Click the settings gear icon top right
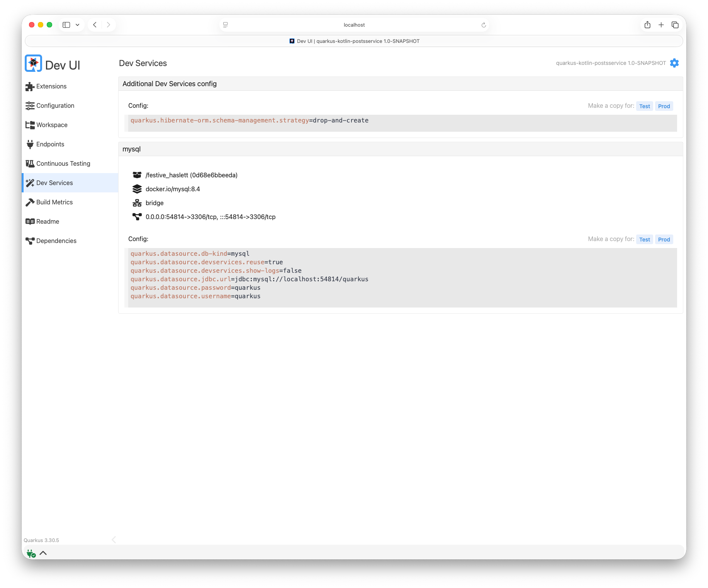This screenshot has width=708, height=588. pos(674,63)
